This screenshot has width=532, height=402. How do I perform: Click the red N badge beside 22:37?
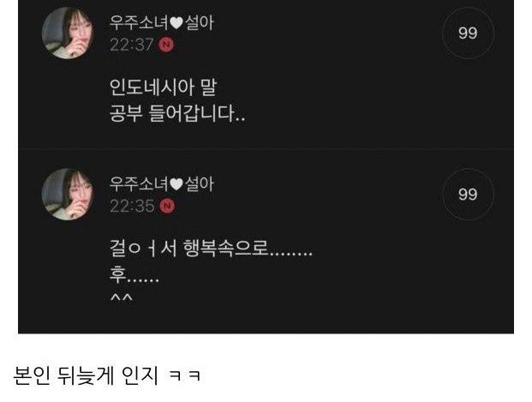coord(166,45)
